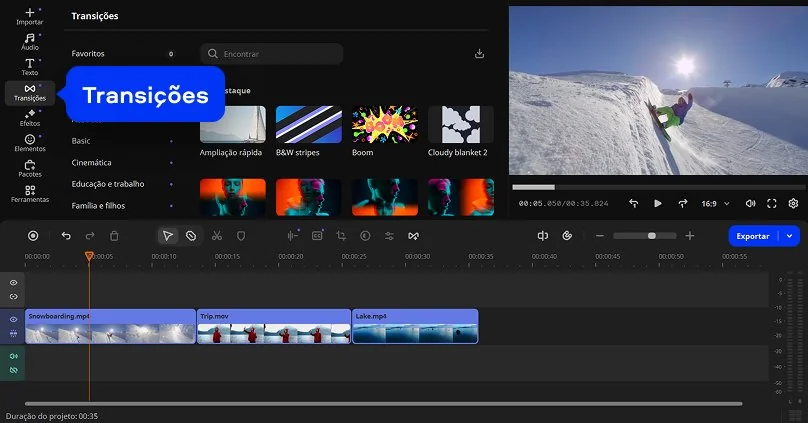Click the undo arrow in timeline toolbar
Image resolution: width=808 pixels, height=423 pixels.
(x=66, y=236)
